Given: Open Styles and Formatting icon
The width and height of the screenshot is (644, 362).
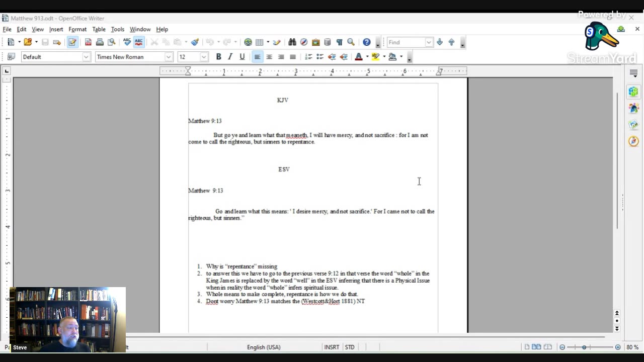Looking at the screenshot, I should pos(11,57).
